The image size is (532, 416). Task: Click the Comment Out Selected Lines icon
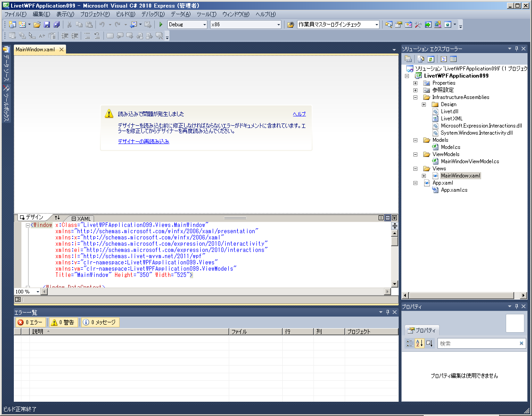pos(87,36)
